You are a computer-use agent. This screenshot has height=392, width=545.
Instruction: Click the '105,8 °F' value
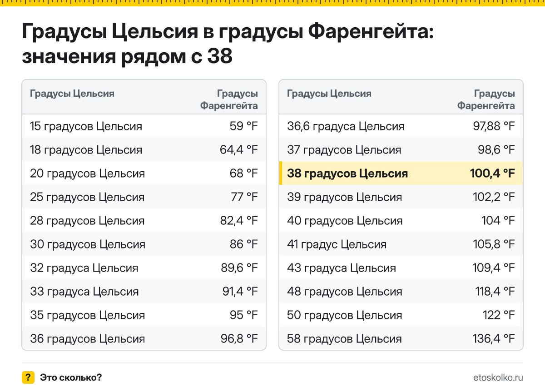[495, 244]
